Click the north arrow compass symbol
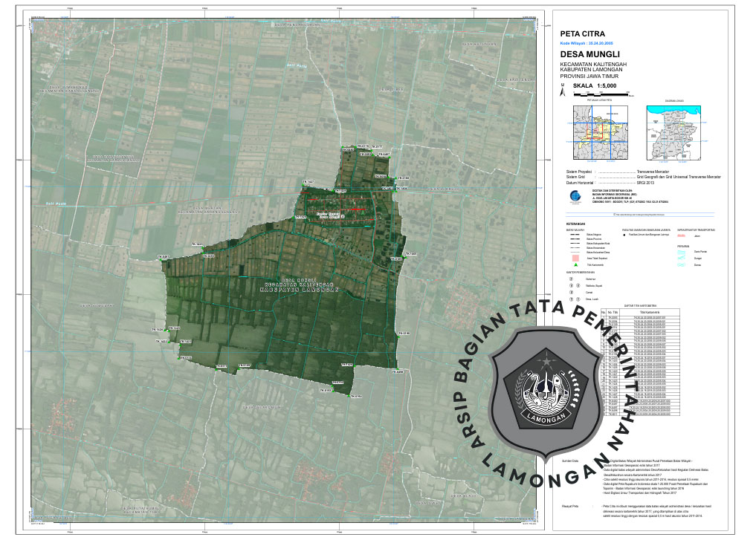This screenshot has width=756, height=543. coord(563,91)
